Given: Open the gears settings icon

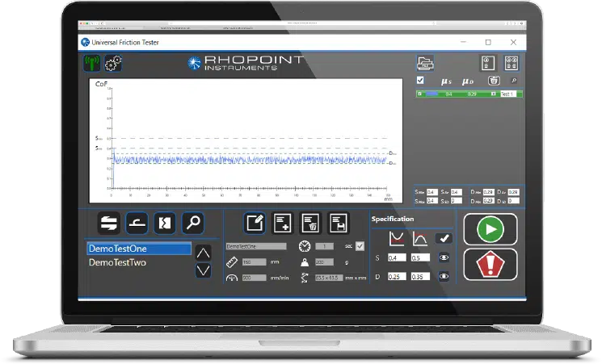Looking at the screenshot, I should (x=113, y=63).
